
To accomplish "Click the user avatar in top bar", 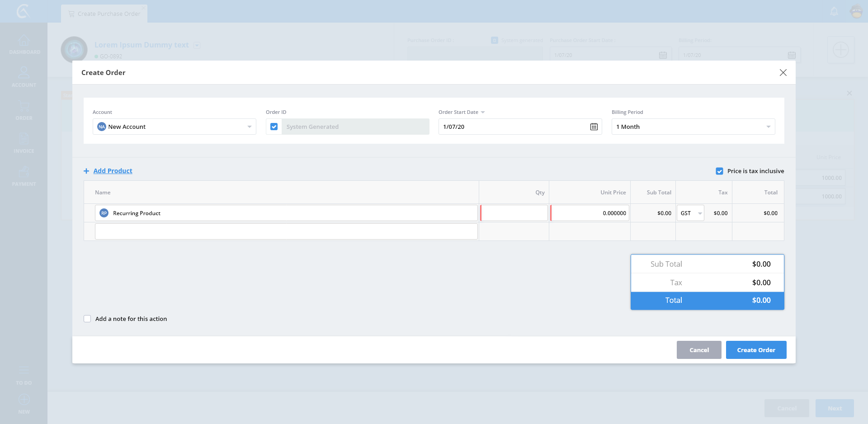I will 856,11.
